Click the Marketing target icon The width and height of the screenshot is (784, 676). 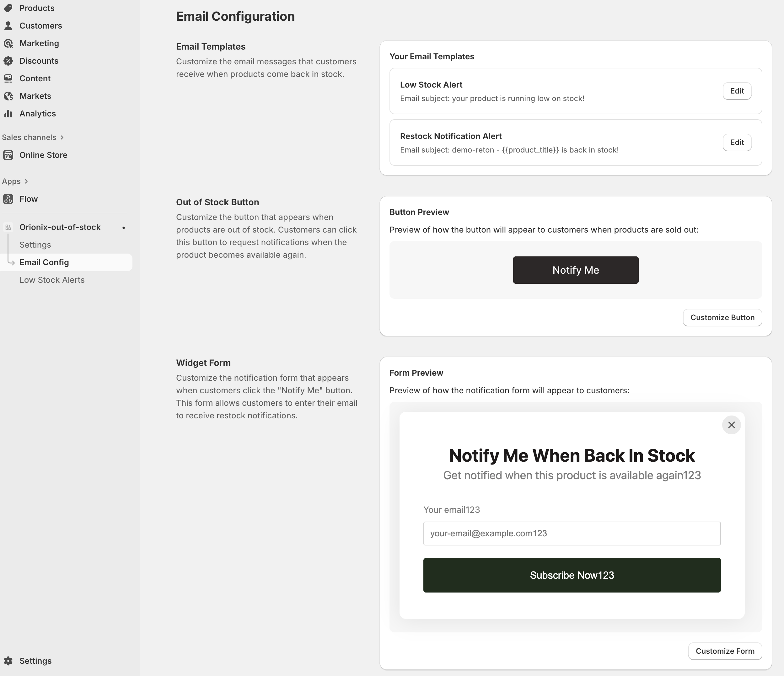click(8, 44)
